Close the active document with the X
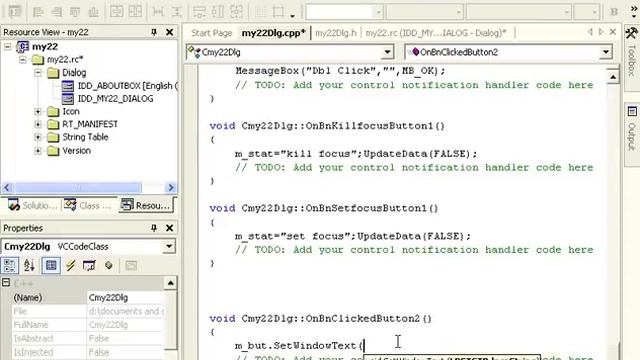Image resolution: width=640 pixels, height=360 pixels. point(613,32)
